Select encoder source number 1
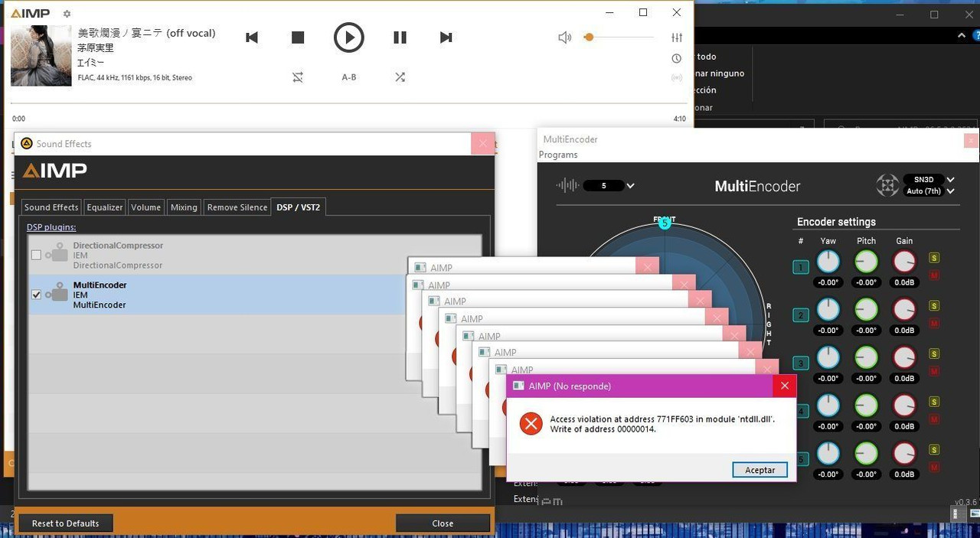This screenshot has width=980, height=538. (801, 267)
